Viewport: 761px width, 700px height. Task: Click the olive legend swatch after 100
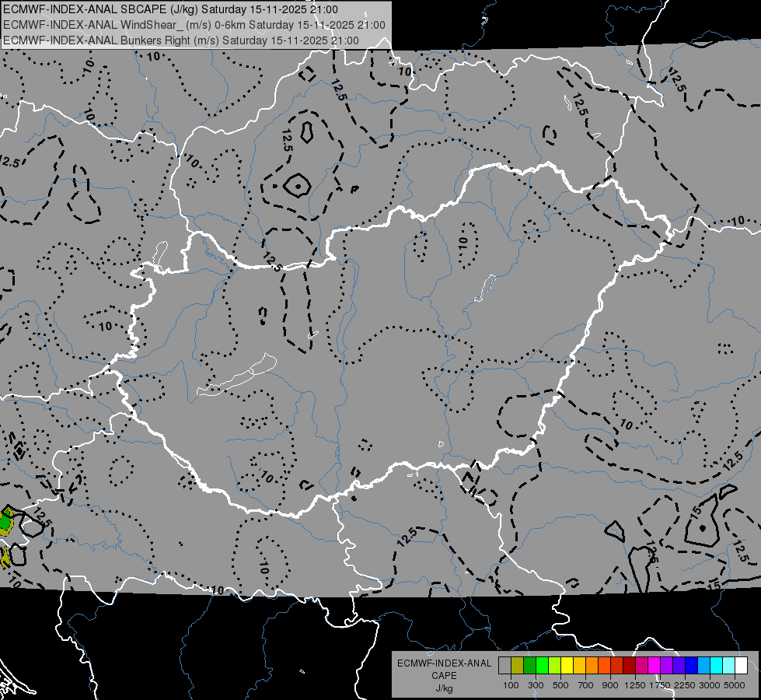[518, 666]
